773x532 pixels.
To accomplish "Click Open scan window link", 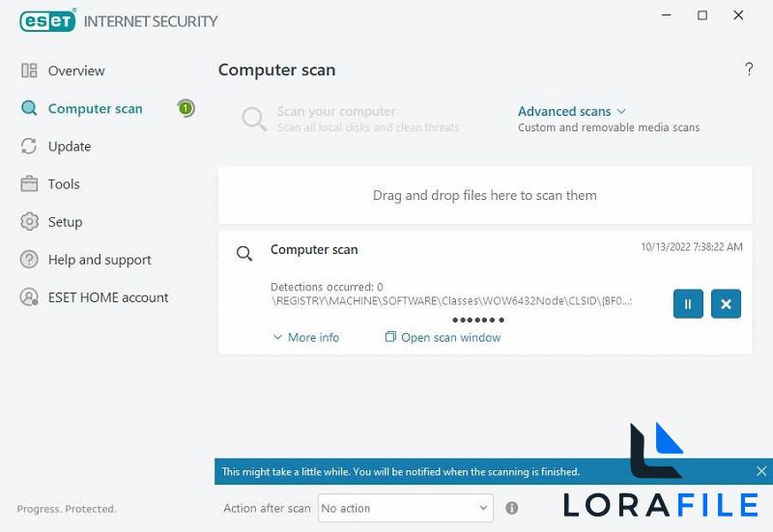I will tap(443, 337).
